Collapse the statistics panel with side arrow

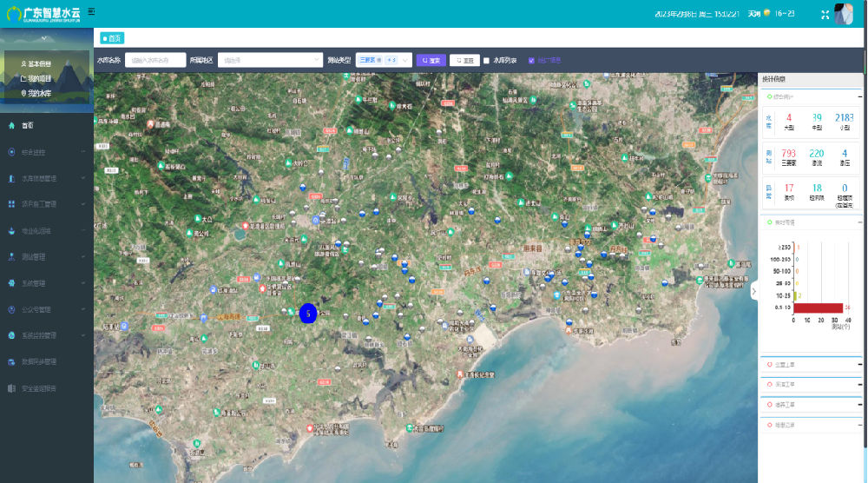(x=753, y=293)
